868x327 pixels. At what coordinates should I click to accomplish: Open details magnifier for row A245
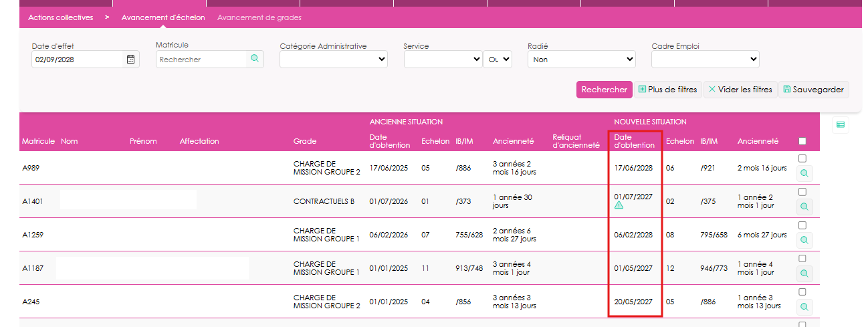click(x=804, y=307)
